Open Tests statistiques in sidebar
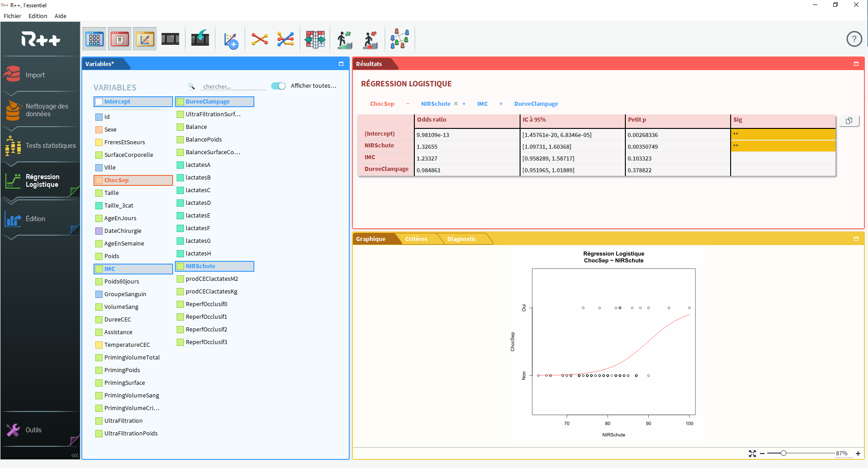The width and height of the screenshot is (868, 468). pyautogui.click(x=40, y=146)
